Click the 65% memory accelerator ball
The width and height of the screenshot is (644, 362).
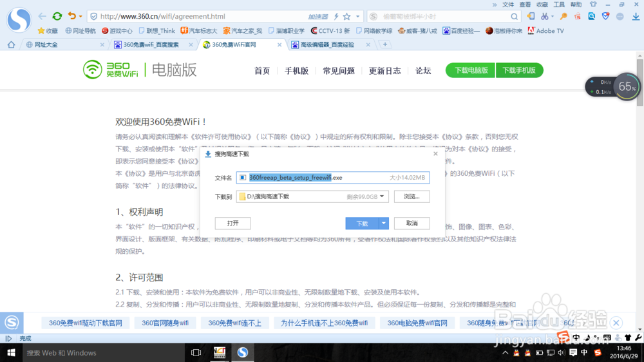(x=627, y=86)
